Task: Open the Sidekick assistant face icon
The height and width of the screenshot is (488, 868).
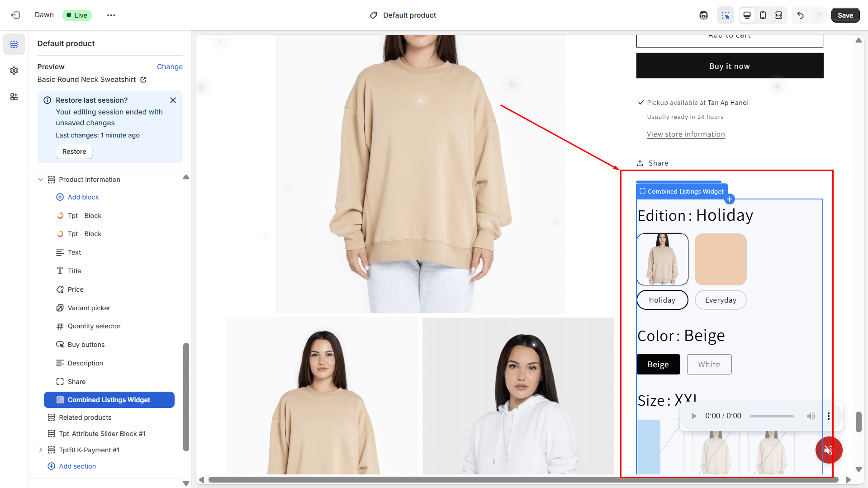Action: pos(703,15)
